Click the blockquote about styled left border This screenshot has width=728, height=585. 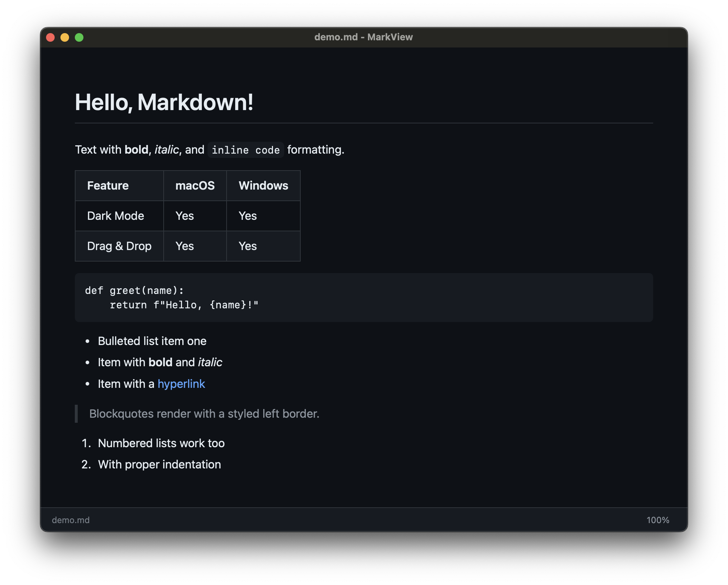tap(204, 414)
